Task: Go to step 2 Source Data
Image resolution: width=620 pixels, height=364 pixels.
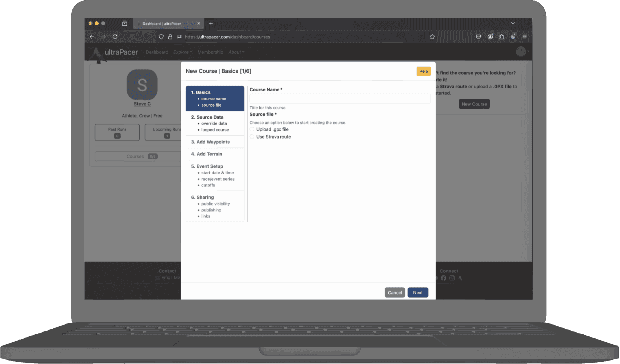Action: (210, 117)
